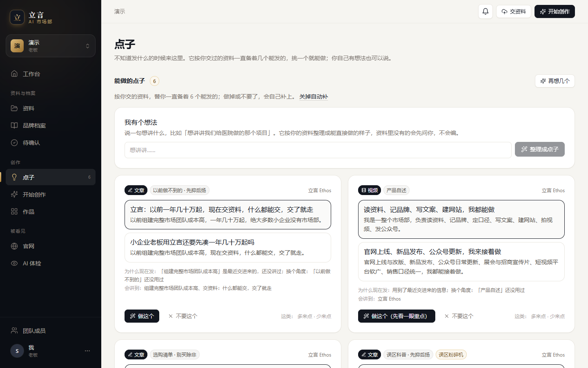Select title option 小企业老板用立言还要先凑一年几十万起吗
This screenshot has width=588, height=368.
pos(228,247)
